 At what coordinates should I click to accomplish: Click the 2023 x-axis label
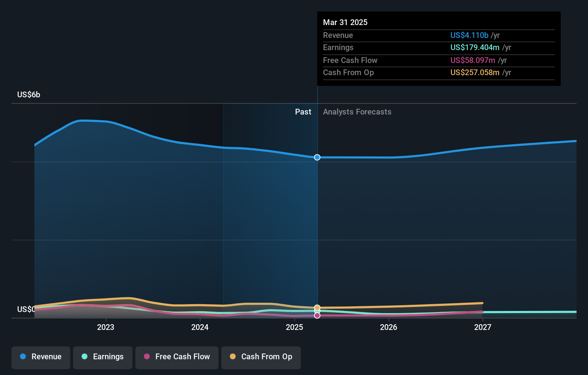tap(106, 327)
